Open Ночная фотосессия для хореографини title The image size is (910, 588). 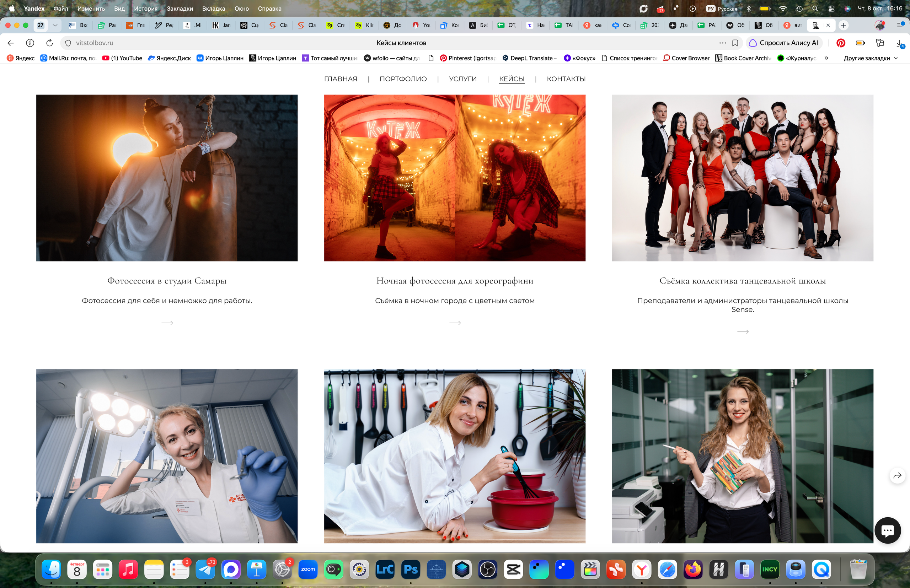click(x=455, y=281)
